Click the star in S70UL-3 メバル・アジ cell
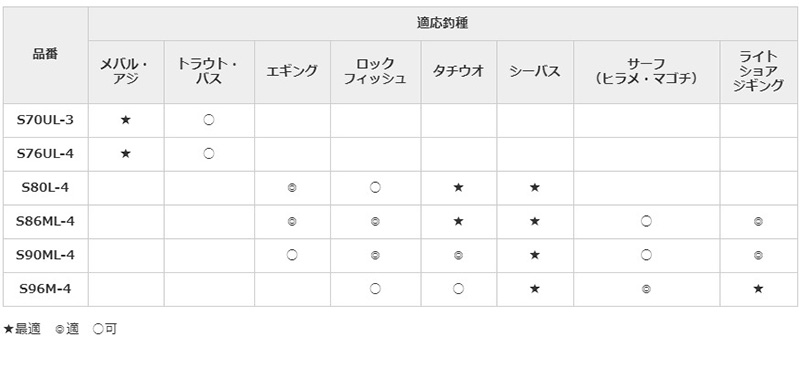Screen dimensions: 800x368 126,120
